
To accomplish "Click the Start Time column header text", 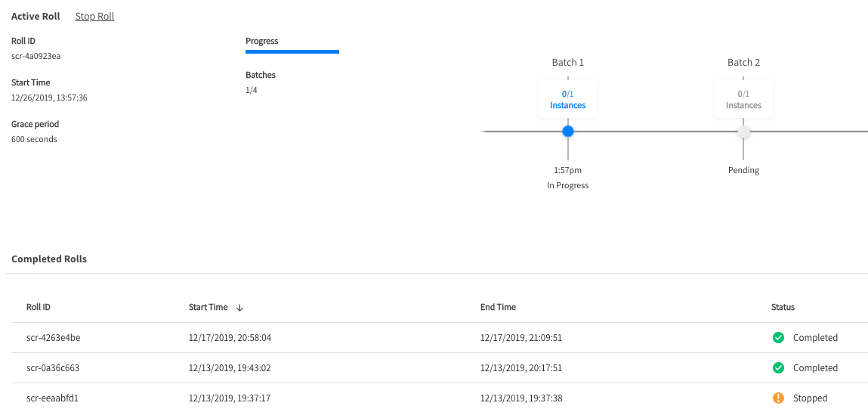I will [x=208, y=307].
